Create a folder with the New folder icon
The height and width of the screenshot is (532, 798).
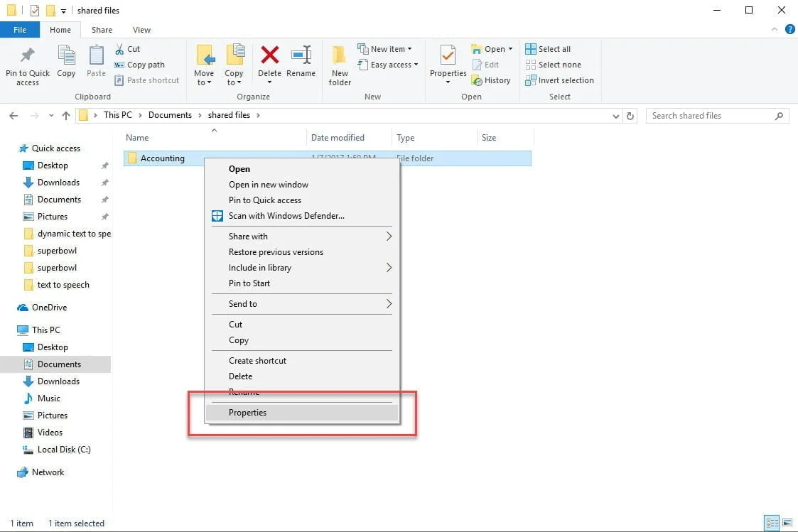[339, 64]
